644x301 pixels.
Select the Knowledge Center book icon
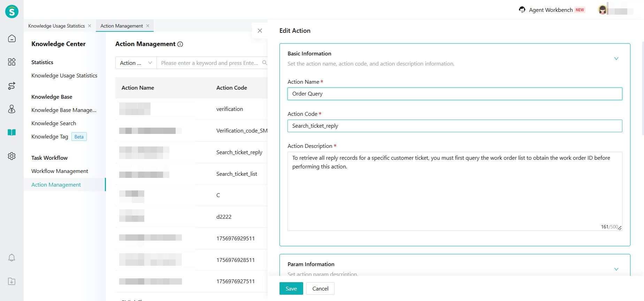[12, 133]
